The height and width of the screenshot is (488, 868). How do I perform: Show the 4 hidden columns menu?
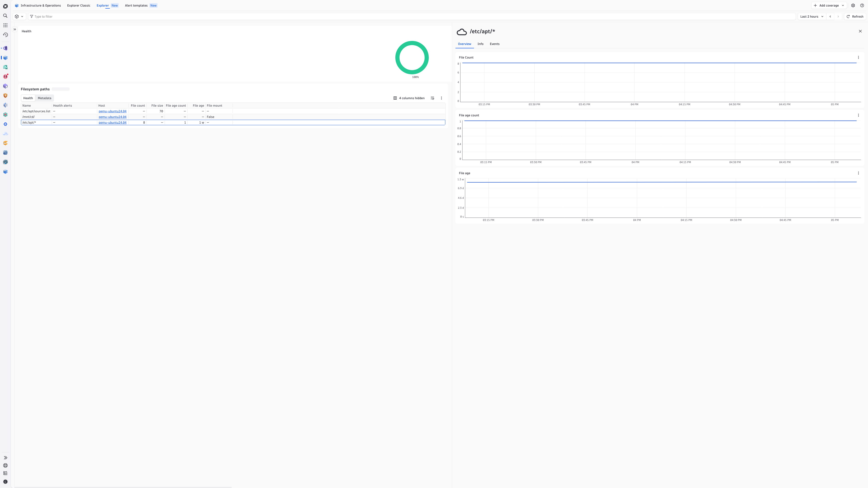(x=409, y=98)
